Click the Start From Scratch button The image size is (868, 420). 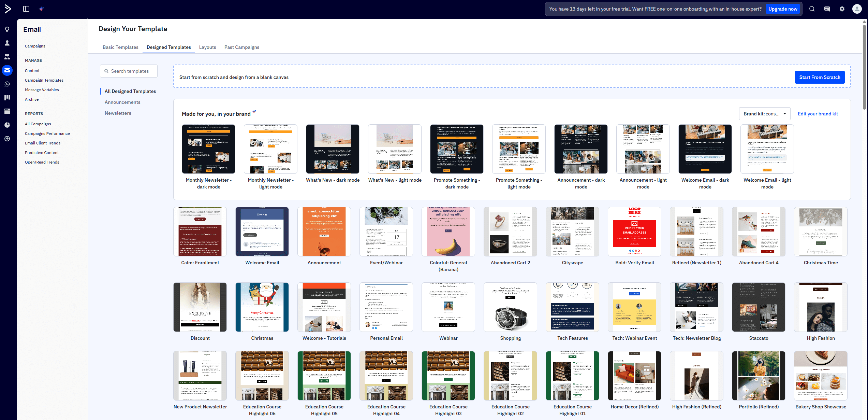pyautogui.click(x=820, y=77)
